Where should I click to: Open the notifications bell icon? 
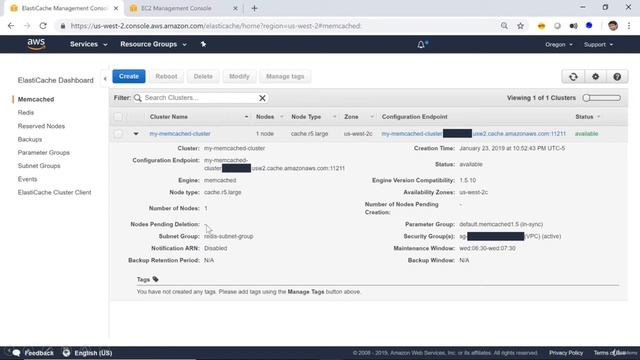(x=421, y=44)
